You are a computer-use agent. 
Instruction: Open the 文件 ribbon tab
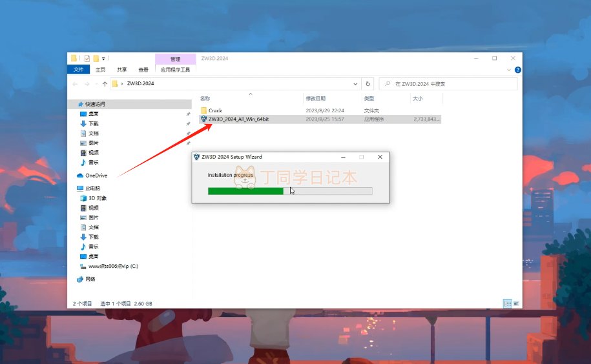coord(78,70)
